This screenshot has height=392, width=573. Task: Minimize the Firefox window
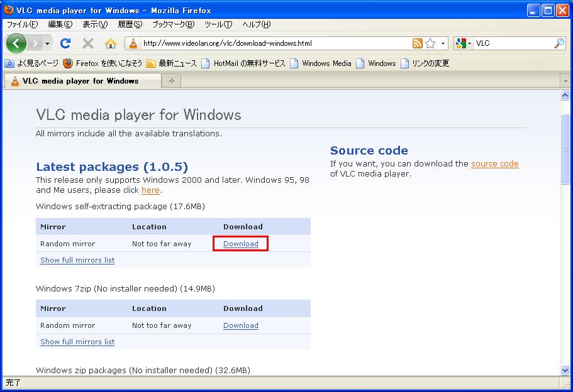(x=533, y=11)
